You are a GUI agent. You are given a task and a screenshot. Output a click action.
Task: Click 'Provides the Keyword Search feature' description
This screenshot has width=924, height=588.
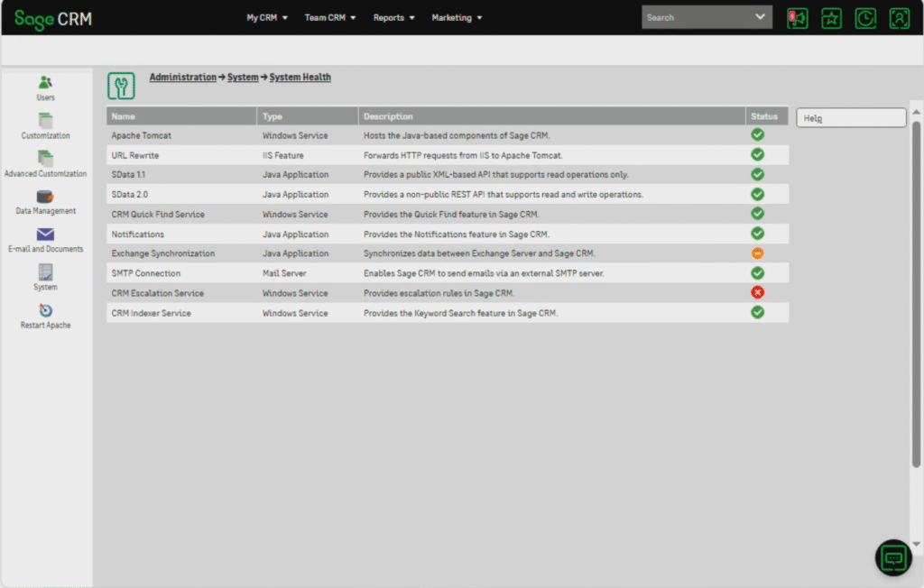(461, 314)
